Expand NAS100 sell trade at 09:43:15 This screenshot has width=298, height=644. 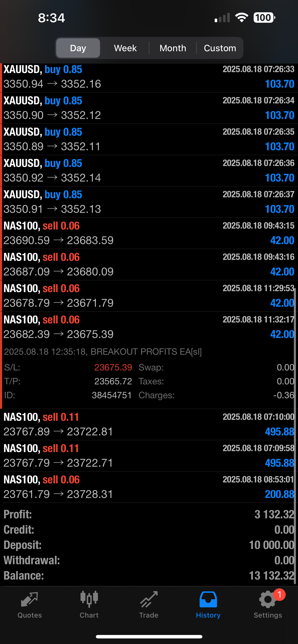(149, 233)
